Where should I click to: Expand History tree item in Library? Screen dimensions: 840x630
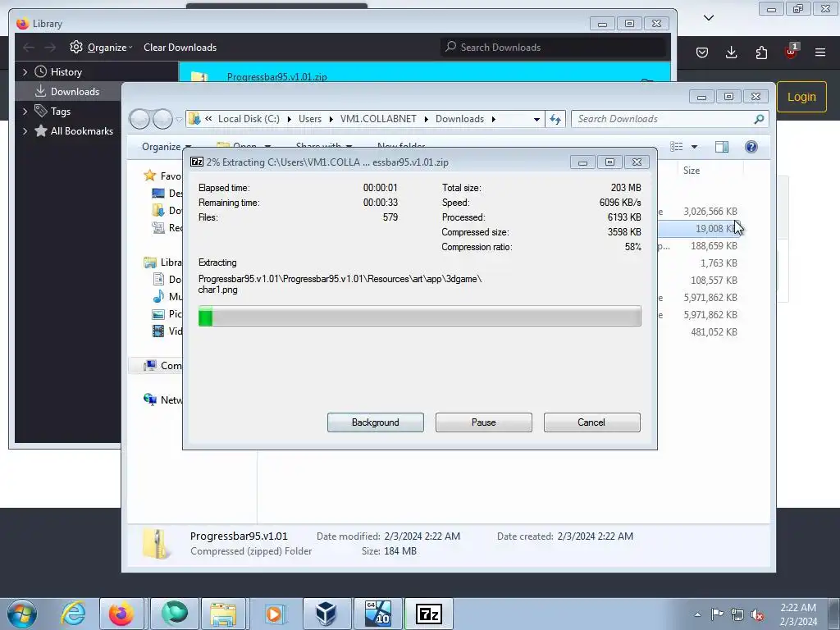pyautogui.click(x=25, y=72)
